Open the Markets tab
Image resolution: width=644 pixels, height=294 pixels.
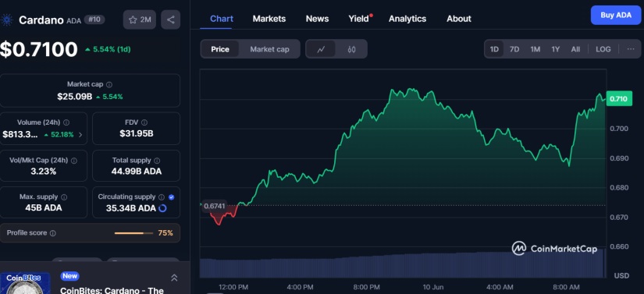269,19
